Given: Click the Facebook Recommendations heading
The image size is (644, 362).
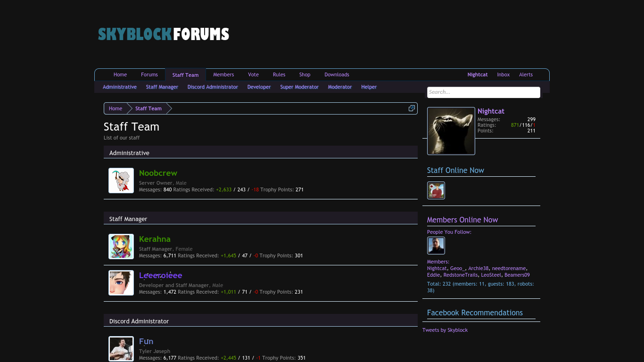Looking at the screenshot, I should [475, 313].
